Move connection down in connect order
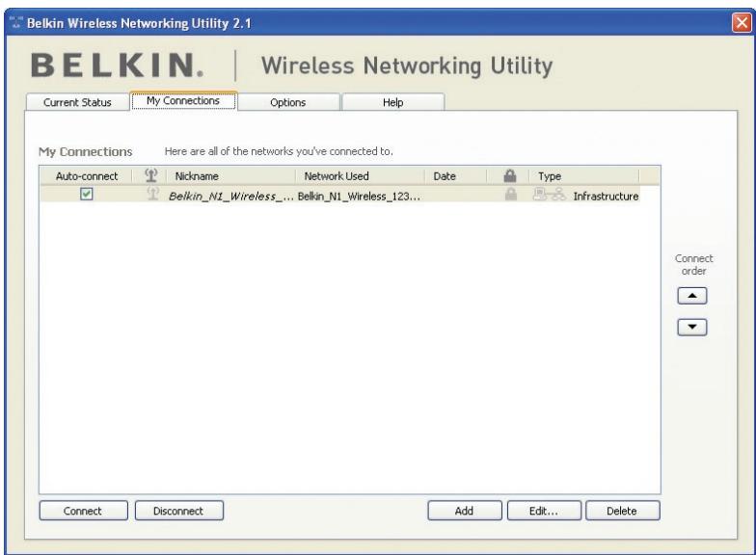The width and height of the screenshot is (756, 555). (x=692, y=327)
